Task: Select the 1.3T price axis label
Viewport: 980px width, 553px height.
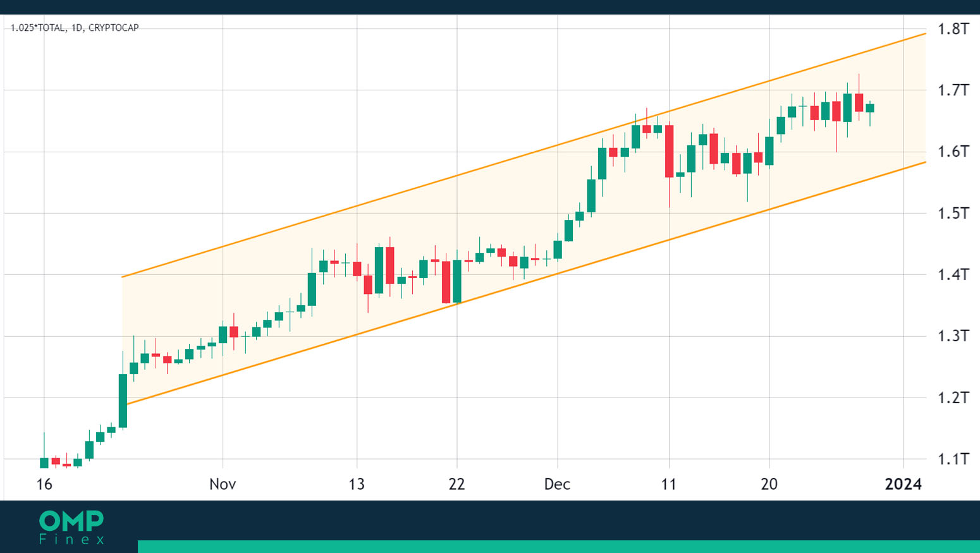Action: [953, 336]
